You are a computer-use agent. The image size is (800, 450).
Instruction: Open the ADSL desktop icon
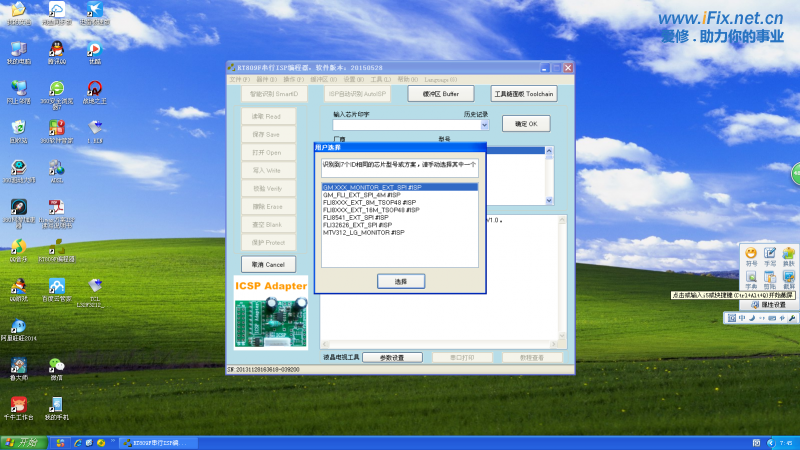point(57,171)
